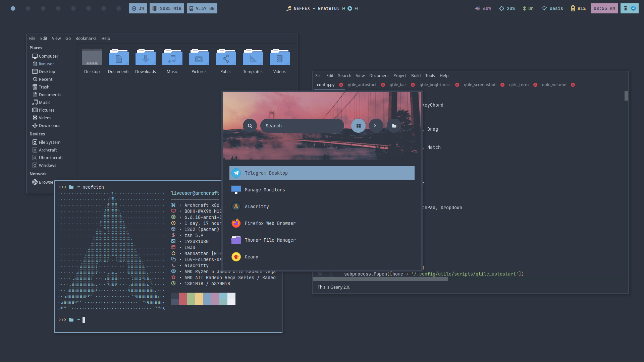
Task: Click the launcher's search magnifier icon
Action: pyautogui.click(x=250, y=126)
